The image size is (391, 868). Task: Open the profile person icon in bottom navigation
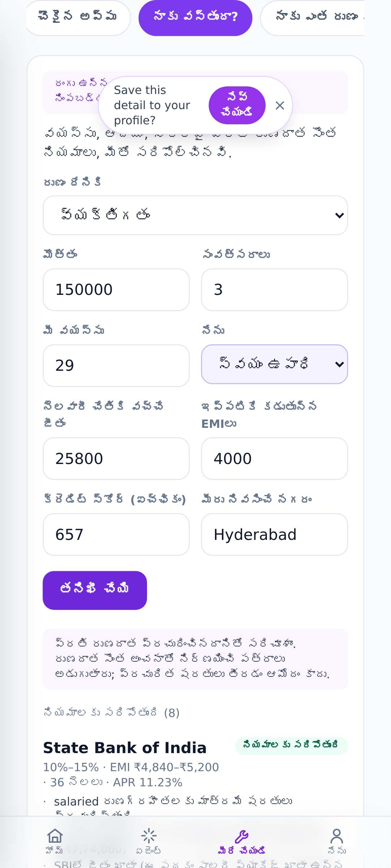click(336, 835)
